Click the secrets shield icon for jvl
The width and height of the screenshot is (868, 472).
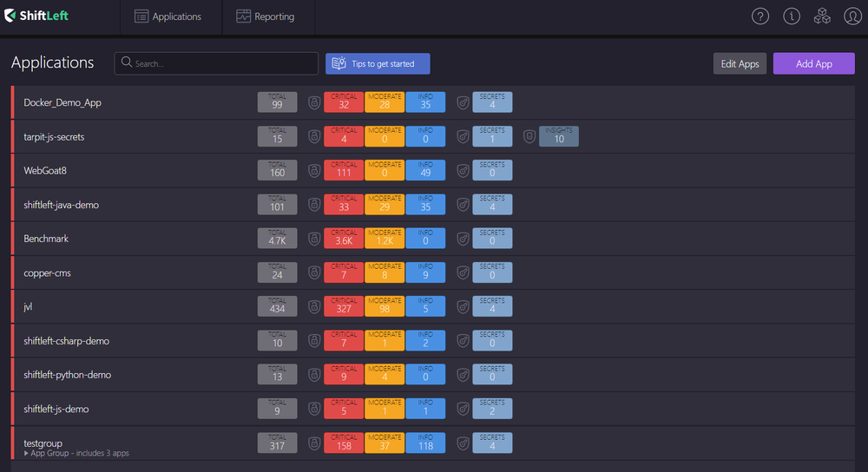[463, 306]
